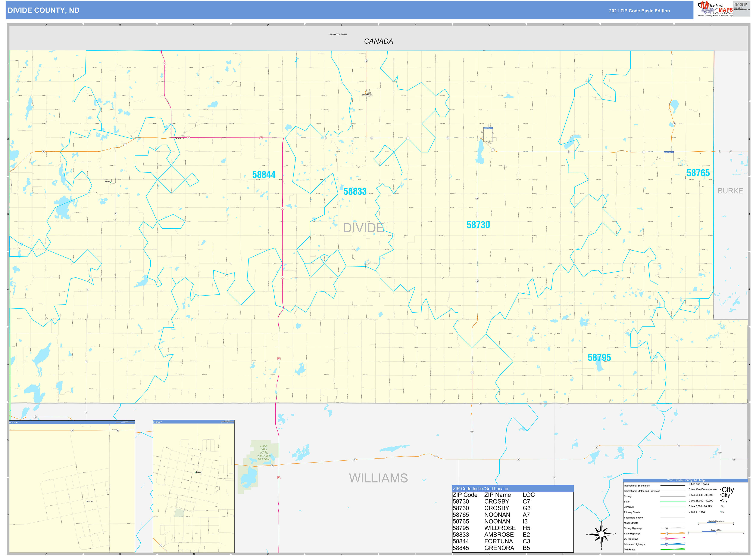756x556 pixels.
Task: Click Cities 5,000 - 24,999 legend entry
Action: pyautogui.click(x=700, y=506)
